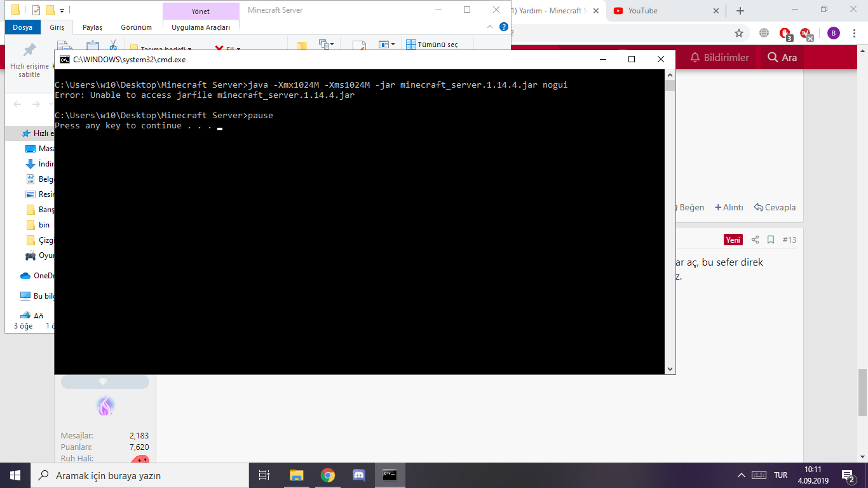Open the Dosya file menu in Explorer
Screen dimensions: 868x488
[x=22, y=27]
